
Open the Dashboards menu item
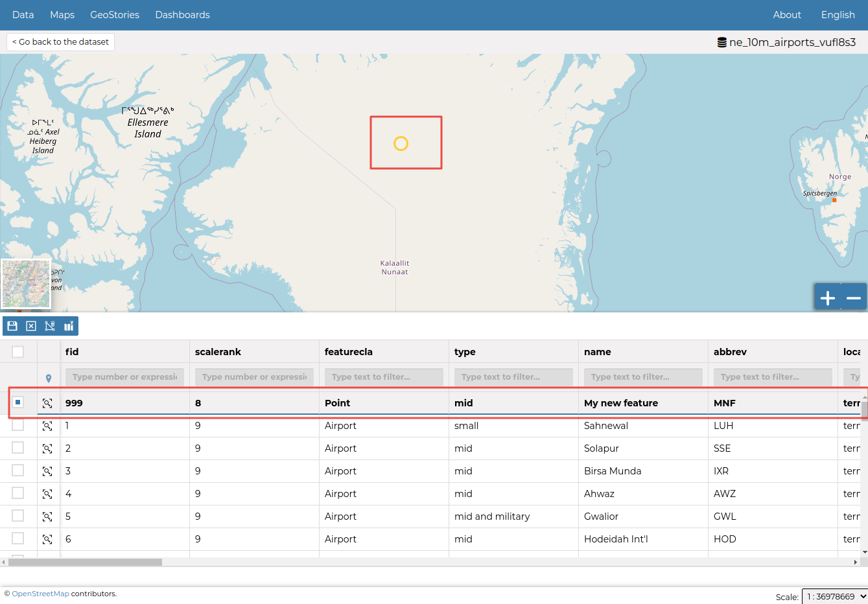182,15
